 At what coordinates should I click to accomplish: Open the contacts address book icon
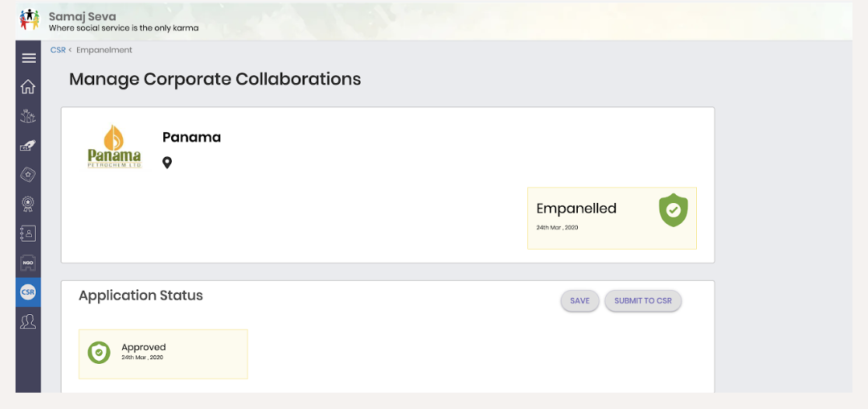(x=28, y=233)
